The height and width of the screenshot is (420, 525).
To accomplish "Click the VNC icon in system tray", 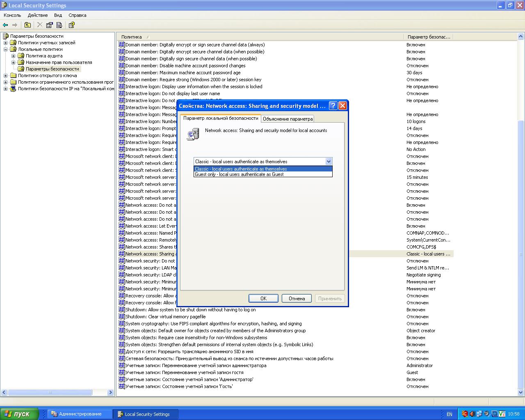I will [502, 414].
